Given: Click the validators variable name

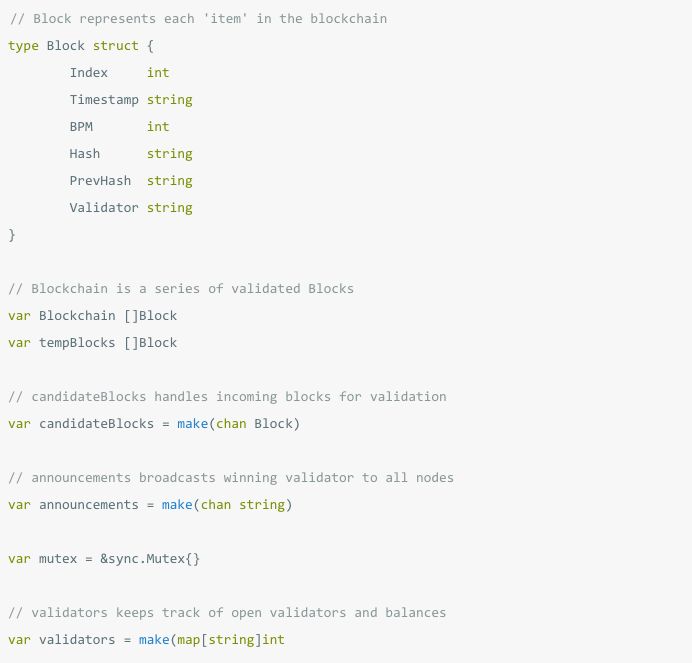Looking at the screenshot, I should (x=77, y=640).
